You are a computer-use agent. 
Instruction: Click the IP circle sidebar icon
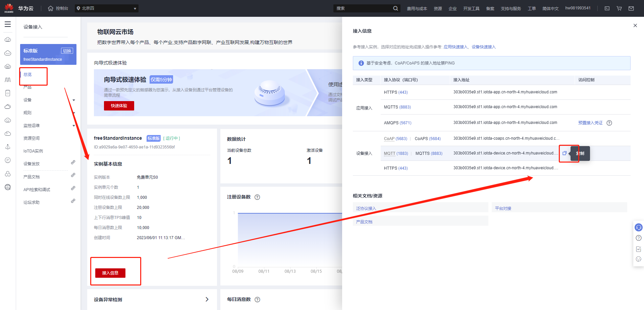[8, 160]
